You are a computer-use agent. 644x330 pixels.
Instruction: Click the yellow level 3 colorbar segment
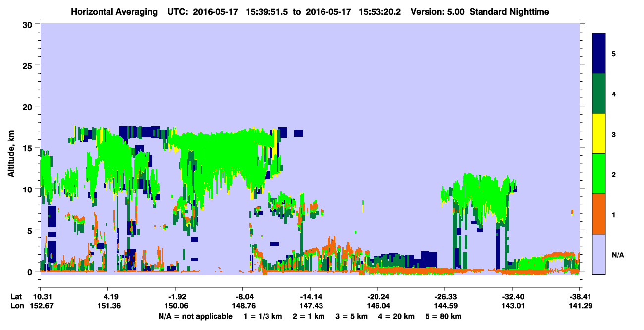(x=599, y=134)
